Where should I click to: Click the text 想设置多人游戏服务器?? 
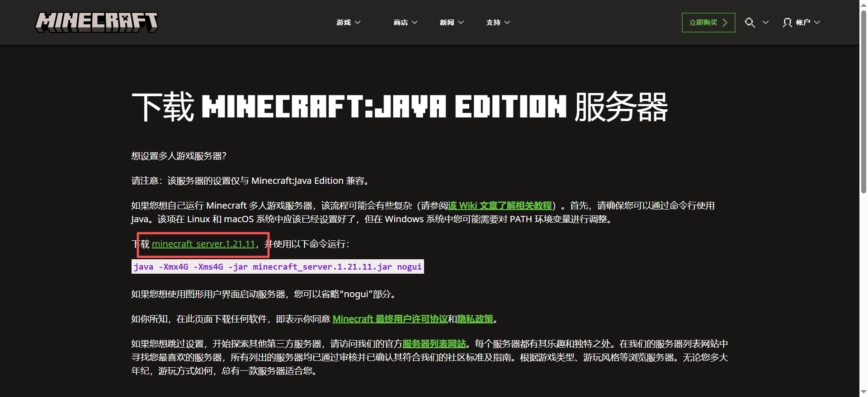(179, 156)
